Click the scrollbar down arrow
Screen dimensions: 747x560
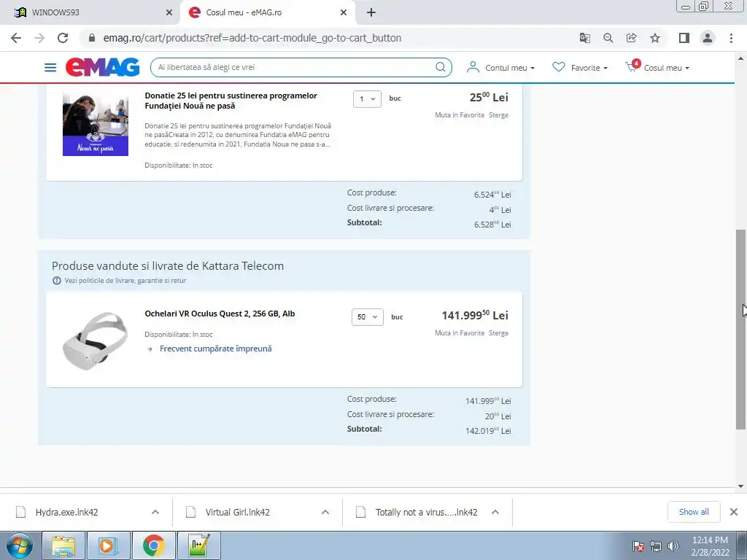pos(740,486)
